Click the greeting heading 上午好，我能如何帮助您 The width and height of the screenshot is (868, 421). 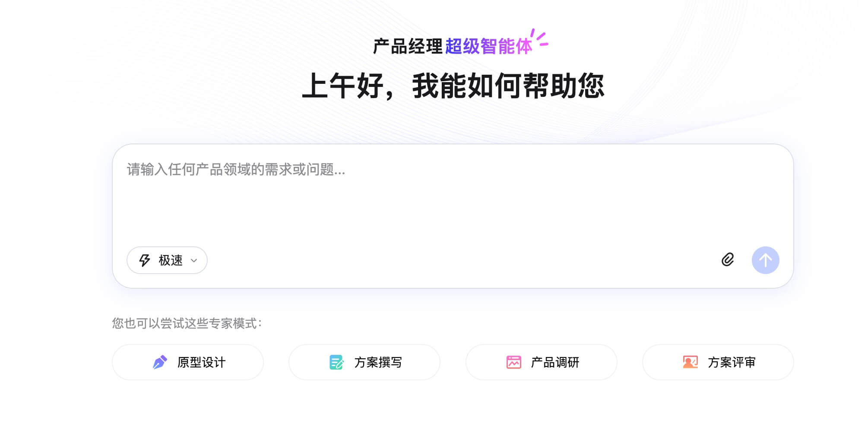click(x=453, y=86)
